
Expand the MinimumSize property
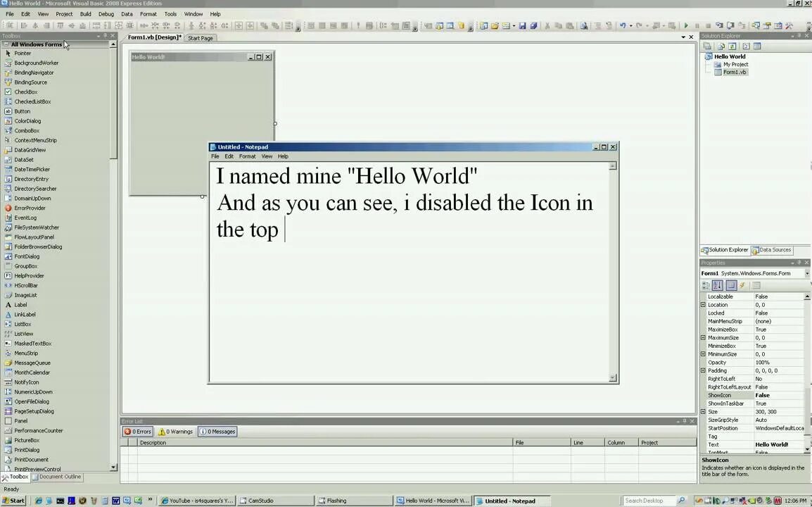703,354
